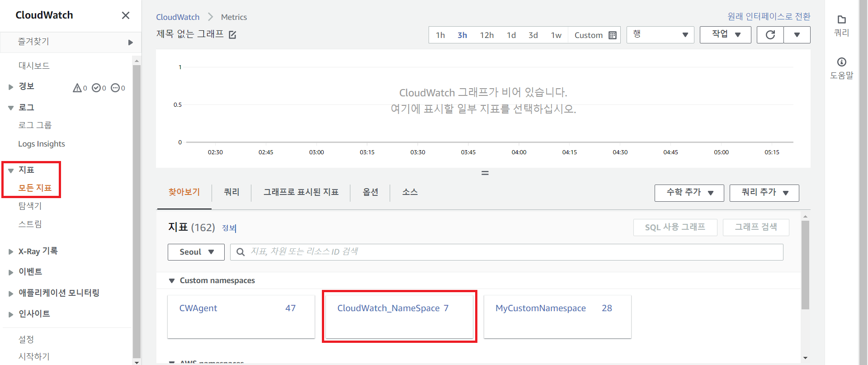Click the 정보 info link next to 지표

[x=229, y=228]
